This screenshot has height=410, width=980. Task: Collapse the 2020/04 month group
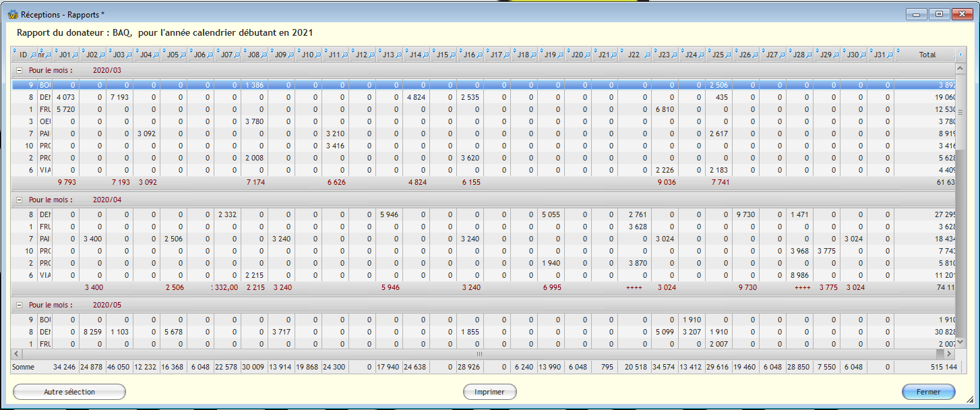19,200
